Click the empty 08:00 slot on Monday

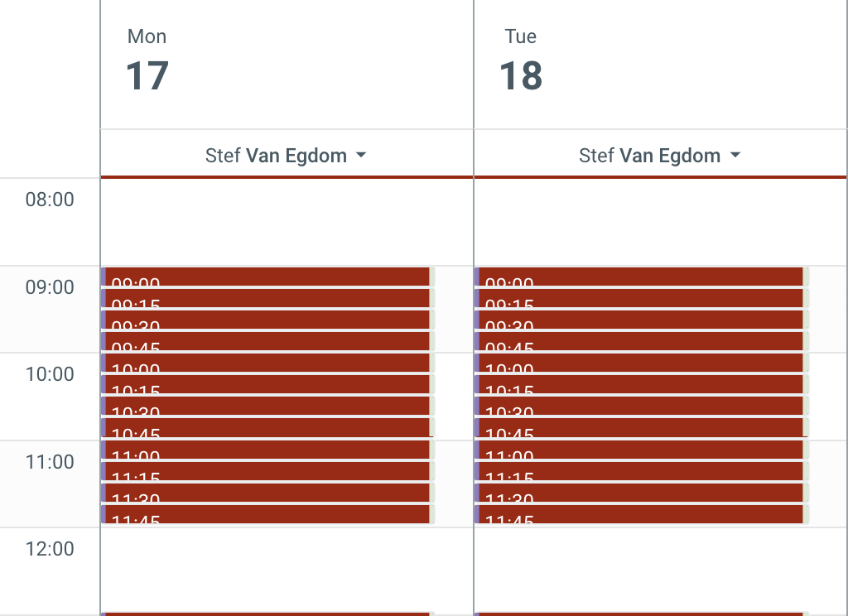pyautogui.click(x=286, y=222)
